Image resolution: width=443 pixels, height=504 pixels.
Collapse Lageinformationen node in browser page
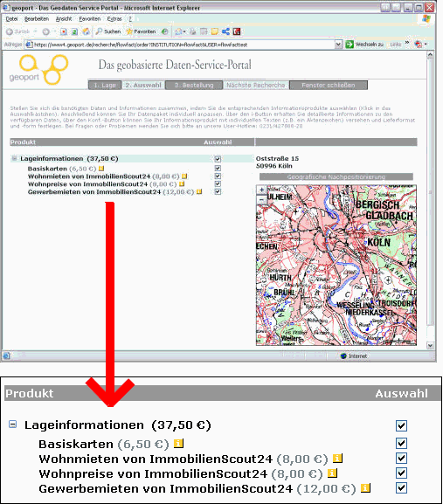point(14,158)
